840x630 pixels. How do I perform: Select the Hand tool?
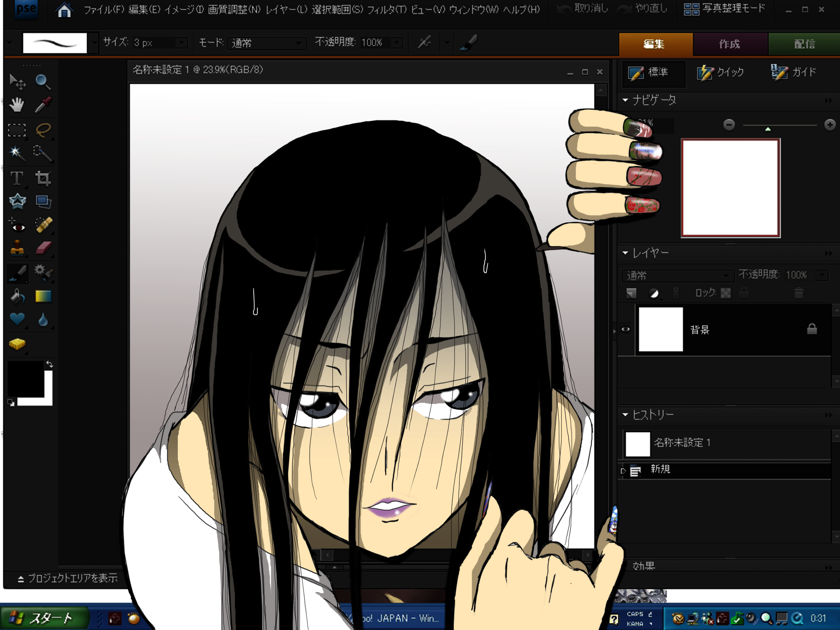(x=17, y=105)
